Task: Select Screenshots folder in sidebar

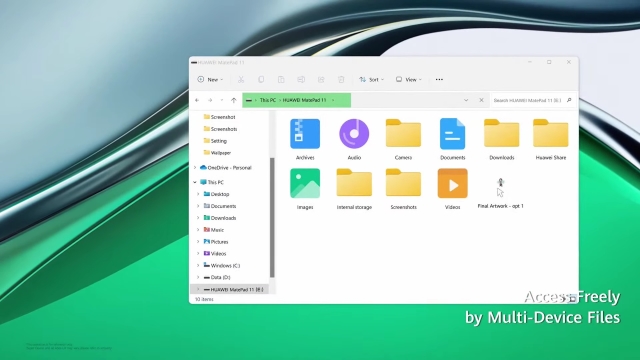Action: click(220, 129)
